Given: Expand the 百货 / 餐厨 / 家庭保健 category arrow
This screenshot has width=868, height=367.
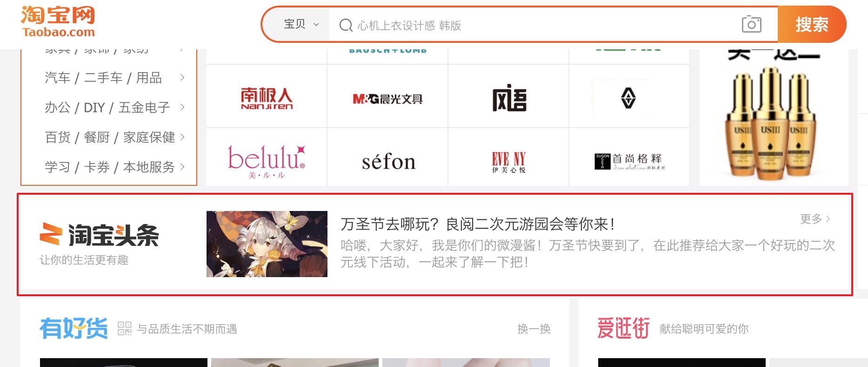Looking at the screenshot, I should pos(182,137).
